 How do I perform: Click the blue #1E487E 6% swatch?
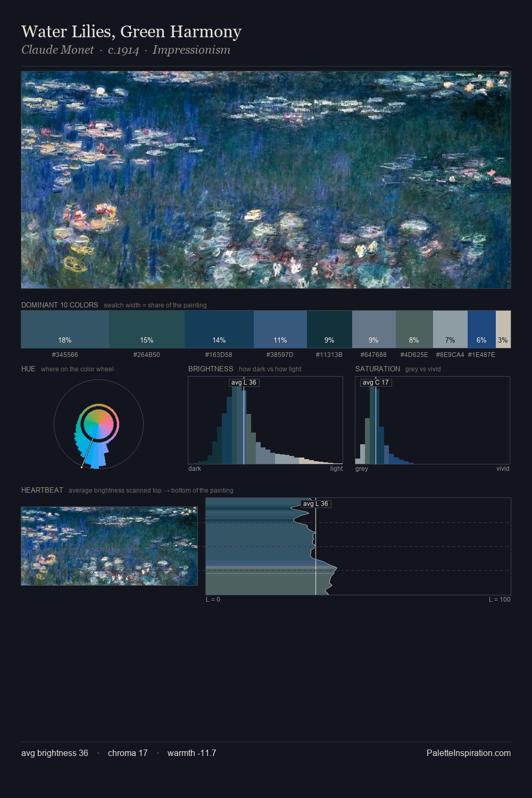481,329
